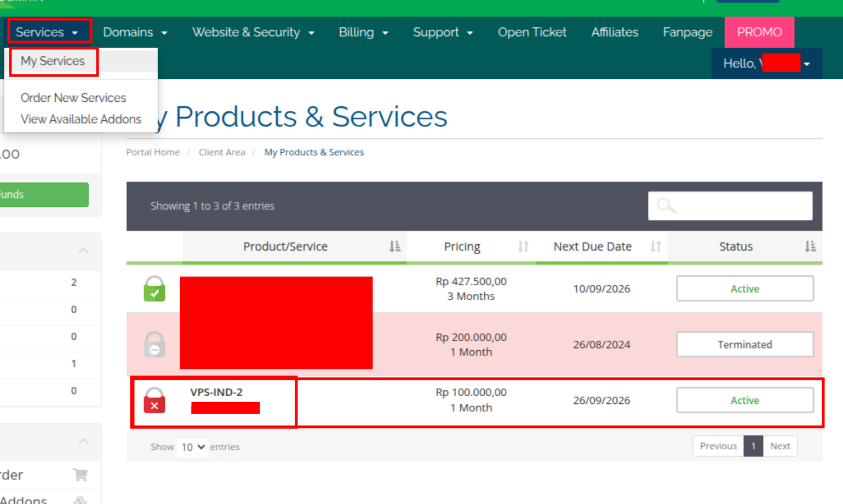
Task: Collapse the lower sidebar panel chevron
Action: [83, 441]
